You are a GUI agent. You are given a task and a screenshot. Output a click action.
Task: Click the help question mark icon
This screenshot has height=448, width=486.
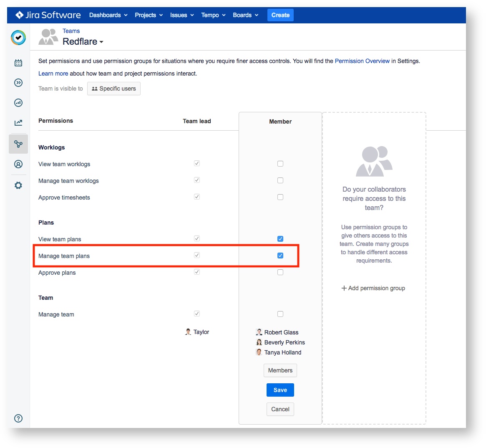pos(18,418)
